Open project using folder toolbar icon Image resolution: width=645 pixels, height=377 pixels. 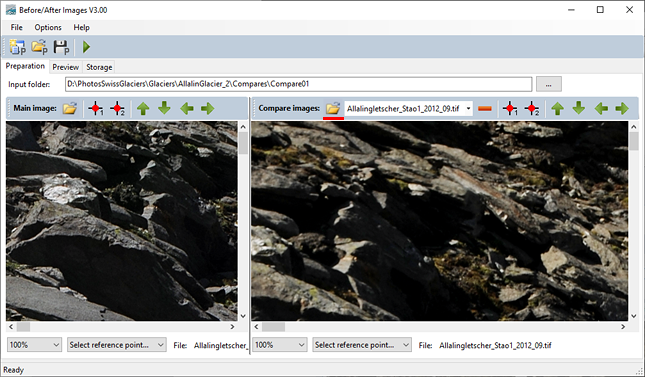(39, 47)
